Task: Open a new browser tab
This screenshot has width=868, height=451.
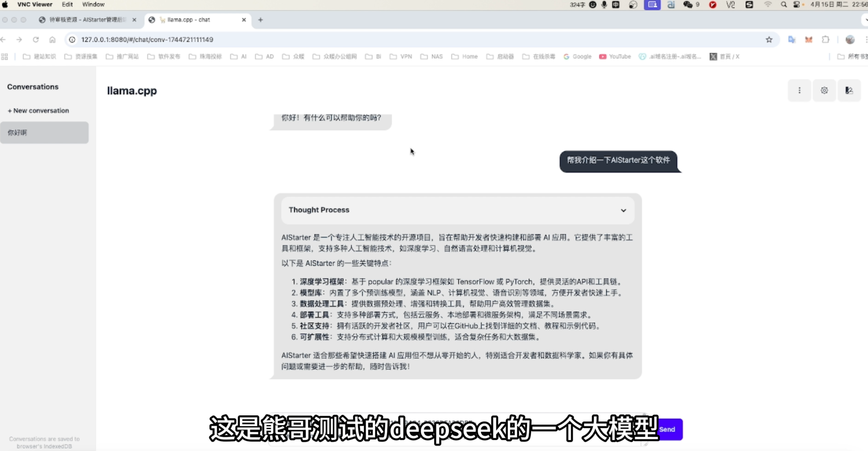Action: [261, 20]
